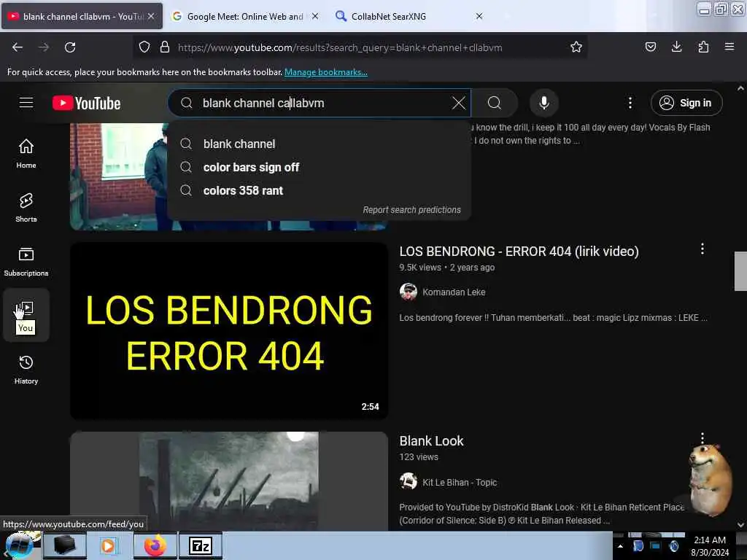The image size is (747, 560).
Task: Go to the YouTube logo home
Action: click(86, 103)
